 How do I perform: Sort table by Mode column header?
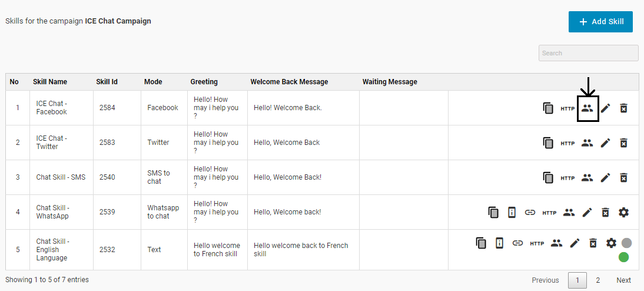[x=153, y=82]
